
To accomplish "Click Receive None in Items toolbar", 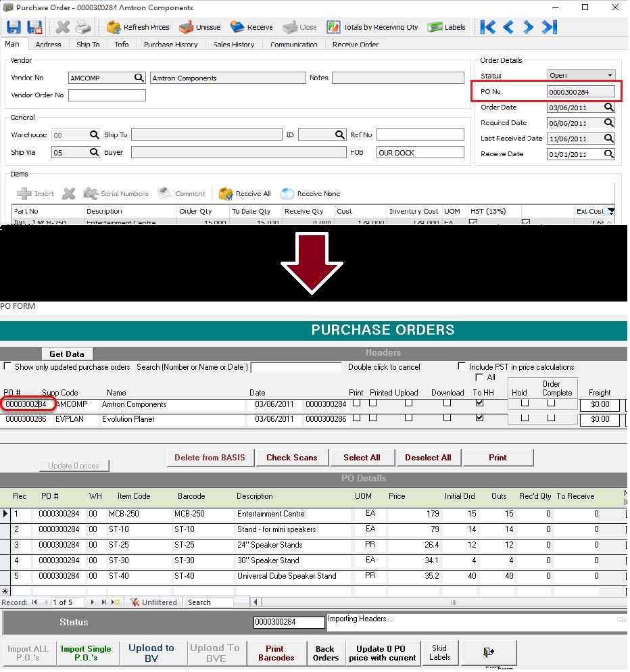I will click(x=310, y=194).
